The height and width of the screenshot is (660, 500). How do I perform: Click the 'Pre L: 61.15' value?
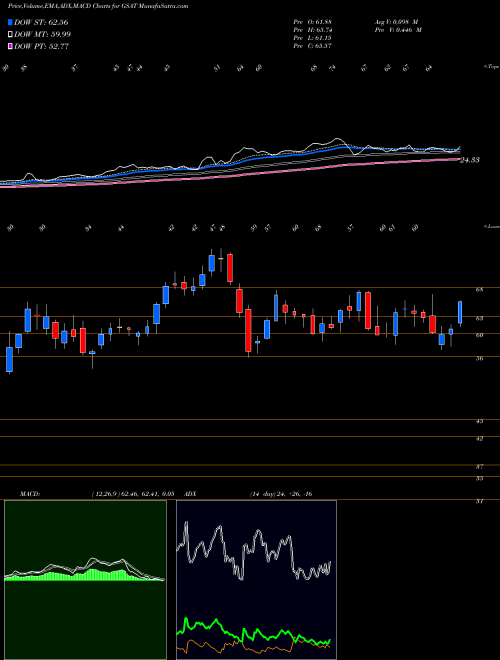point(313,38)
